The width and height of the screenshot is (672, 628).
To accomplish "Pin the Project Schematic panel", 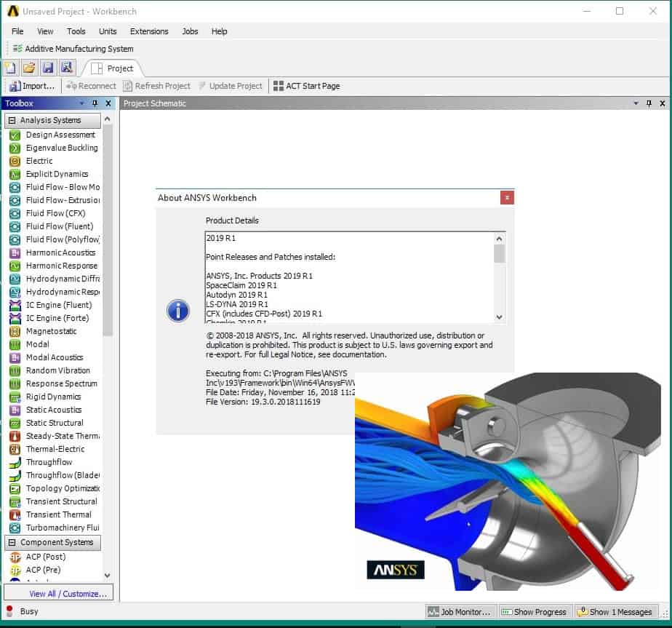I will point(649,103).
